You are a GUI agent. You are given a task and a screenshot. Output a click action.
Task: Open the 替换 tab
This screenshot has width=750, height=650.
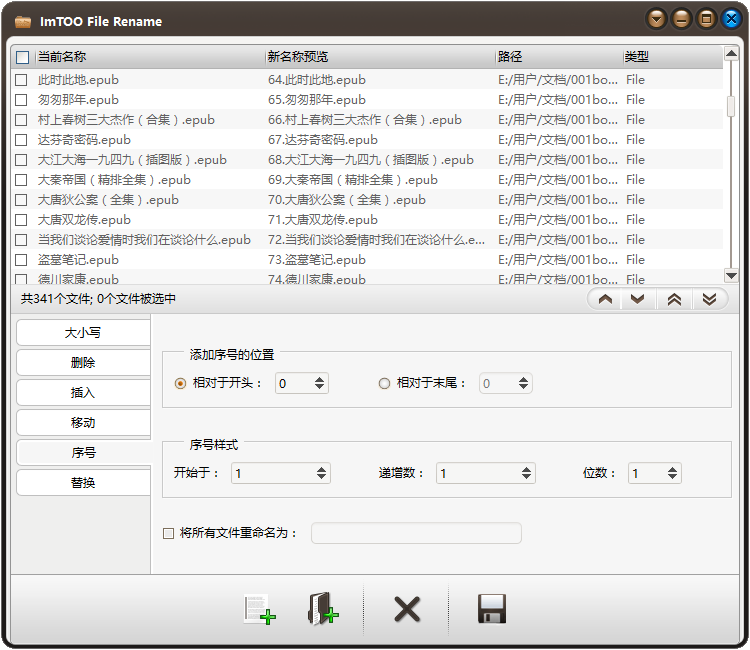coord(83,483)
